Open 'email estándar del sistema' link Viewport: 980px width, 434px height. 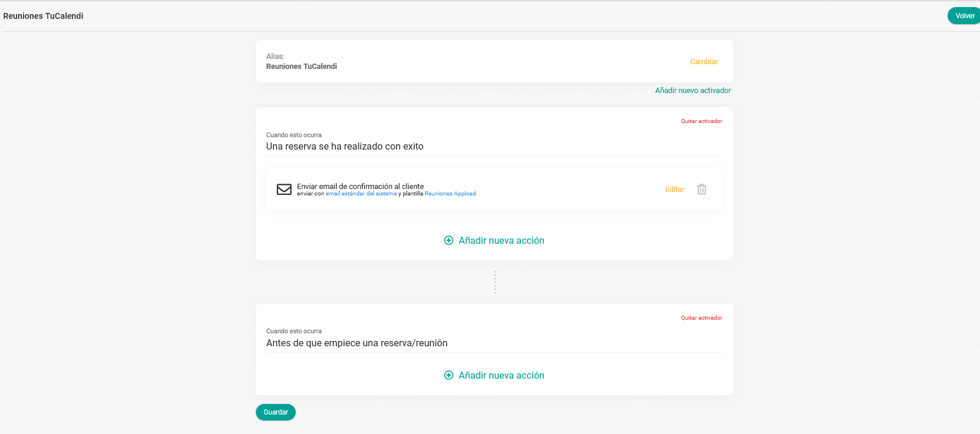(x=361, y=194)
